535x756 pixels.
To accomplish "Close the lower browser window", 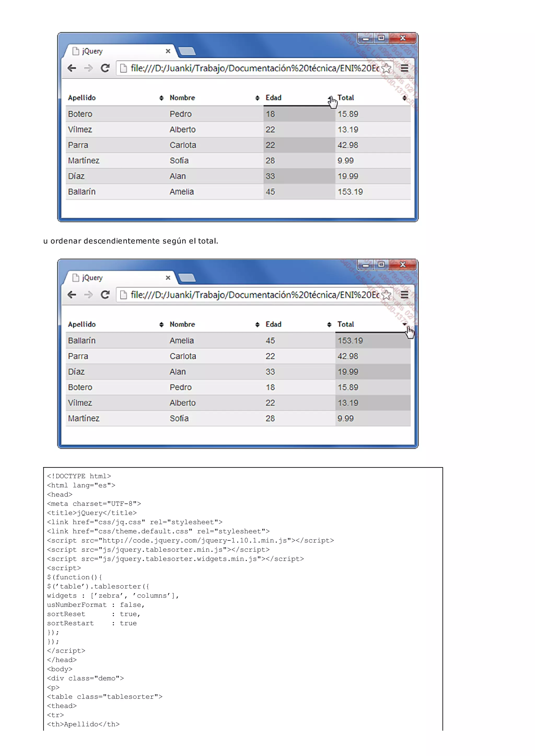I will tap(403, 265).
